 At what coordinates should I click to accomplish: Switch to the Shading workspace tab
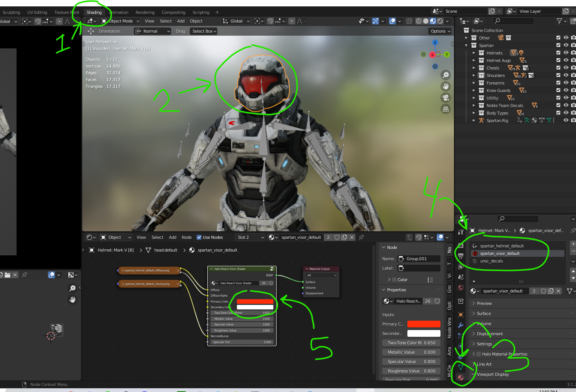pyautogui.click(x=94, y=12)
